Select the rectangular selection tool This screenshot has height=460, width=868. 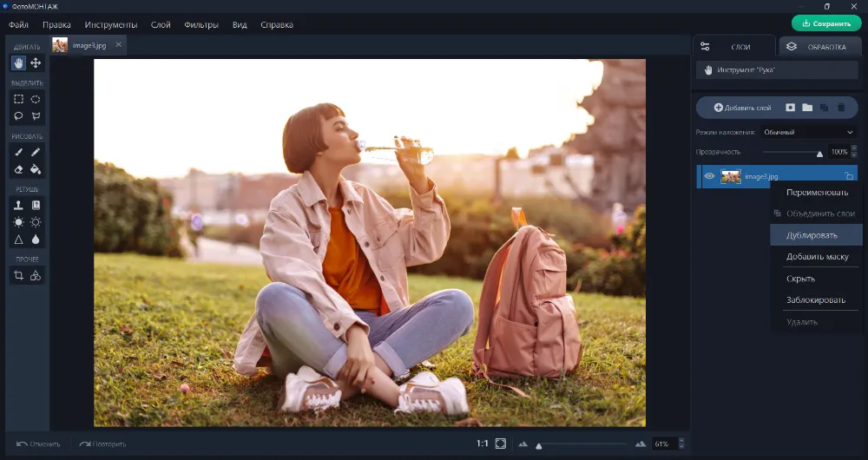point(18,99)
